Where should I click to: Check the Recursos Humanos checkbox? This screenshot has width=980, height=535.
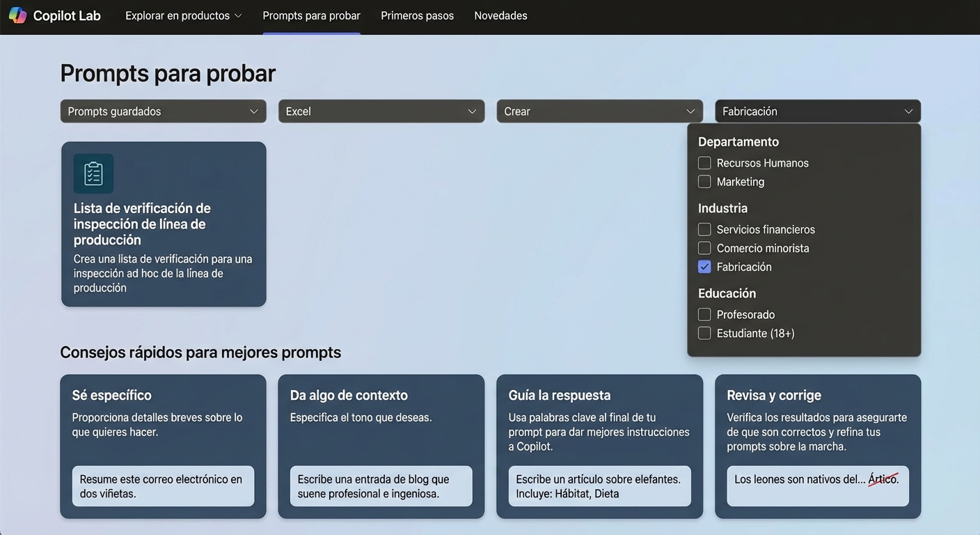[x=704, y=162]
